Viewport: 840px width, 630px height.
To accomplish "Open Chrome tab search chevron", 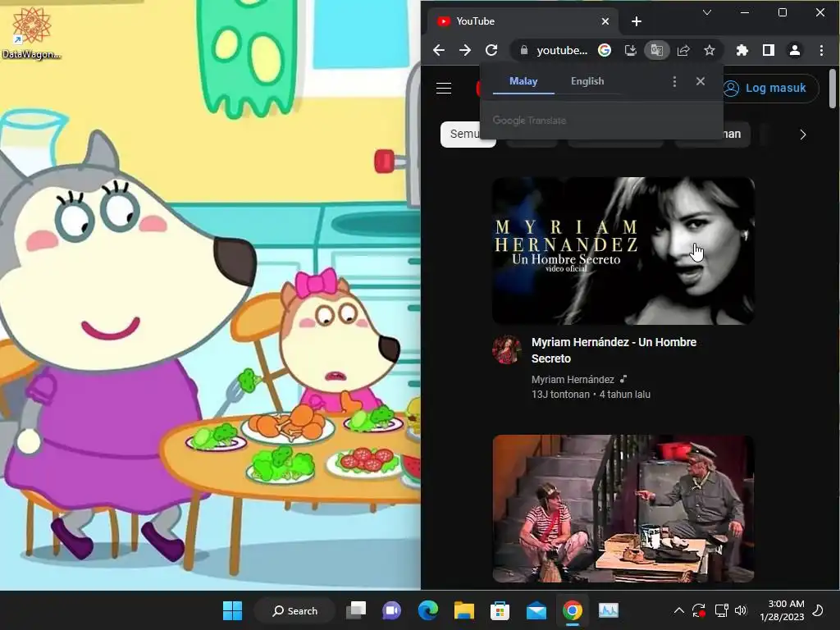I will (x=707, y=12).
